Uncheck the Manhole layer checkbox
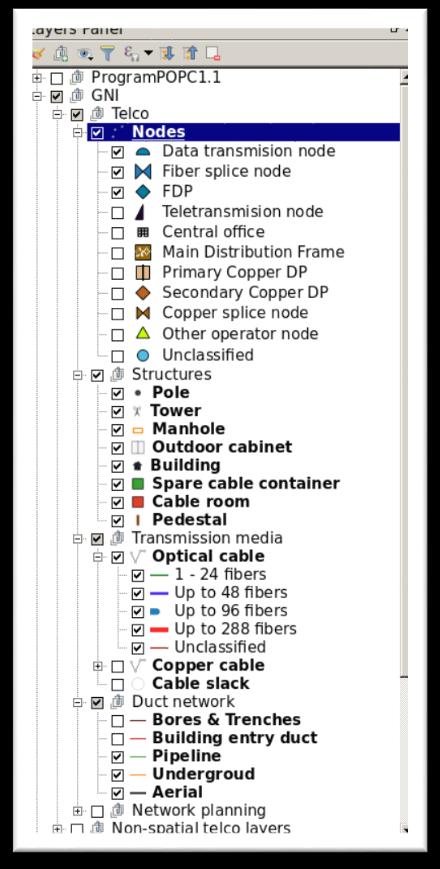The width and height of the screenshot is (440, 869). pos(117,430)
